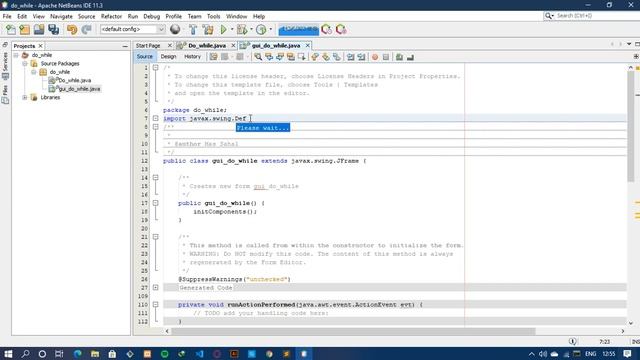This screenshot has width=640, height=360.
Task: Collapse the do_while project root node
Action: (16, 55)
